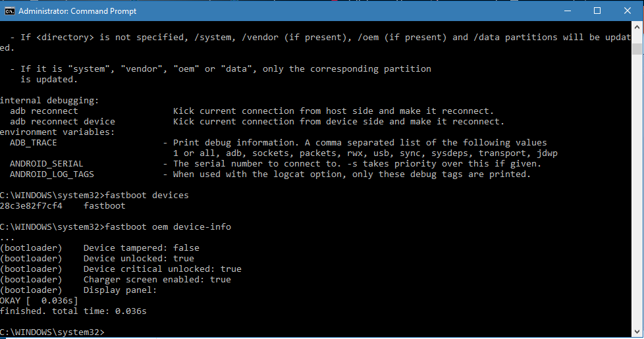Click the "fastboot devices" command text
This screenshot has height=339, width=644.
point(146,196)
